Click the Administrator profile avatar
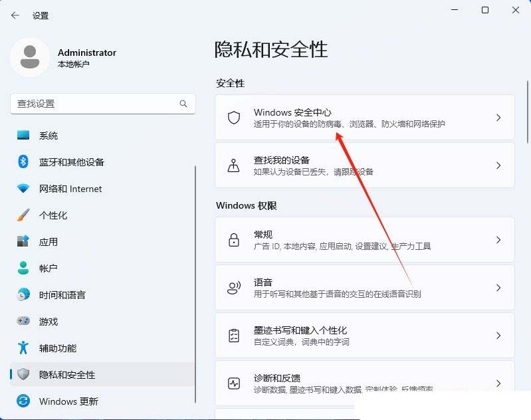Image resolution: width=531 pixels, height=420 pixels. (30, 57)
